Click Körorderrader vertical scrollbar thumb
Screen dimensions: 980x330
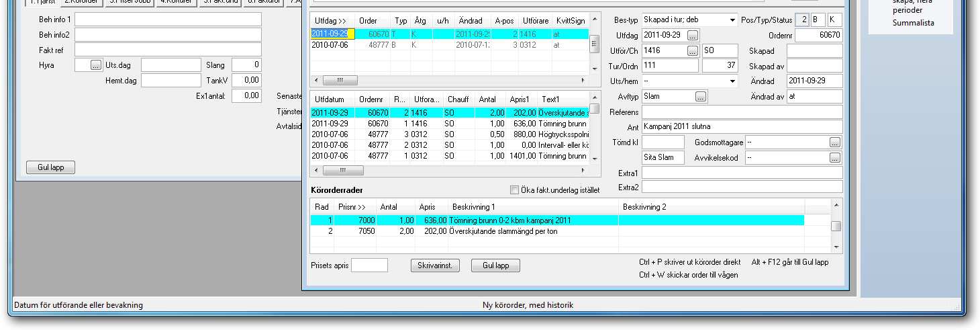pos(836,226)
